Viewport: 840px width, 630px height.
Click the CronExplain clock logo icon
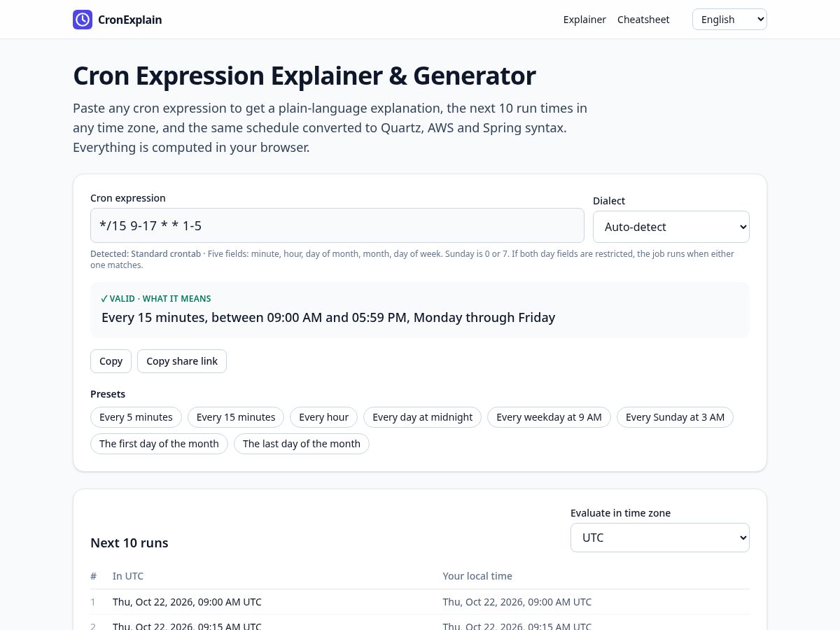(x=83, y=20)
